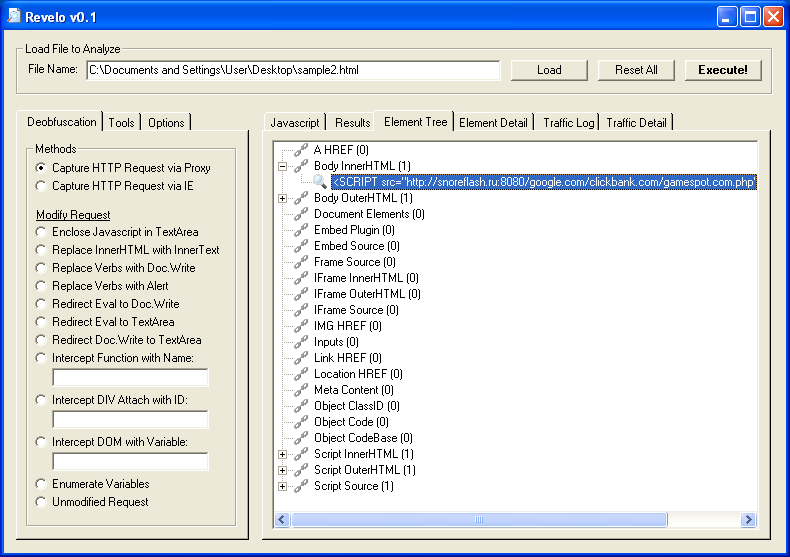
Task: Click the link icon beside Document Elements
Action: coord(301,214)
